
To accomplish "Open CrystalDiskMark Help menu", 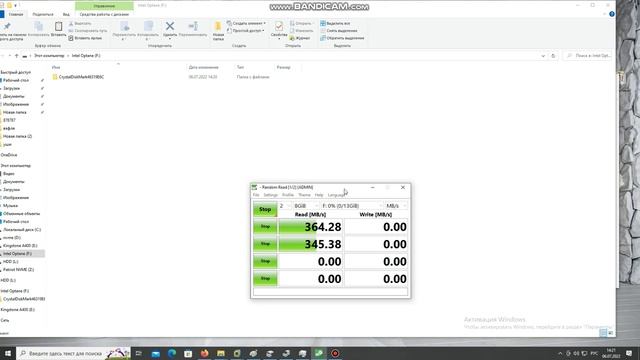I will point(319,195).
